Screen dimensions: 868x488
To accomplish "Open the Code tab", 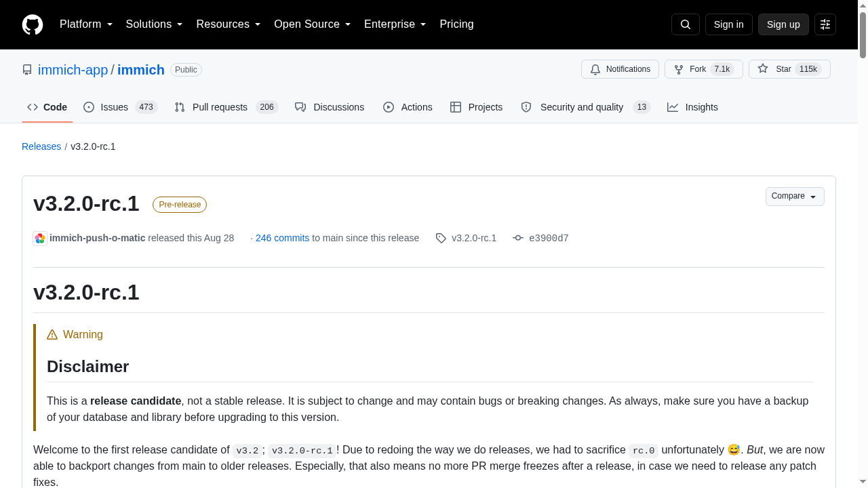I will 47,107.
